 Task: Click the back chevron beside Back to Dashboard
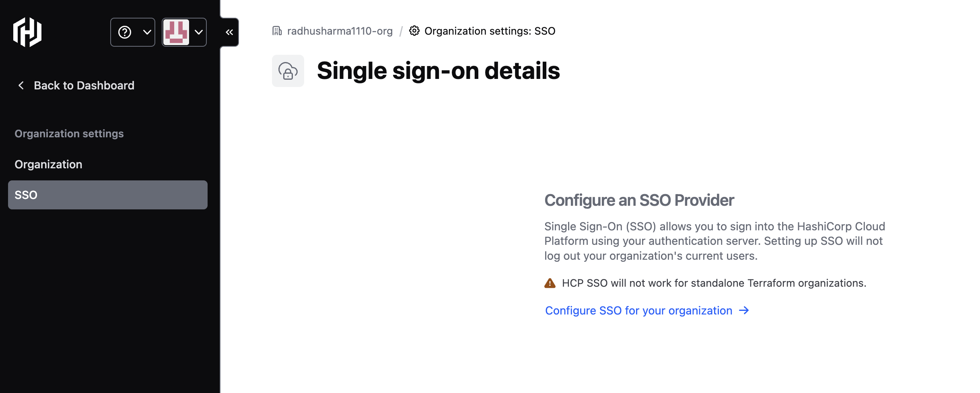(21, 85)
